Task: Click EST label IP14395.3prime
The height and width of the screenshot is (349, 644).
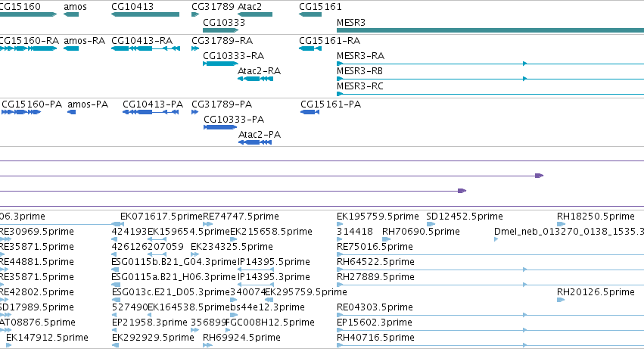Action: [x=273, y=277]
